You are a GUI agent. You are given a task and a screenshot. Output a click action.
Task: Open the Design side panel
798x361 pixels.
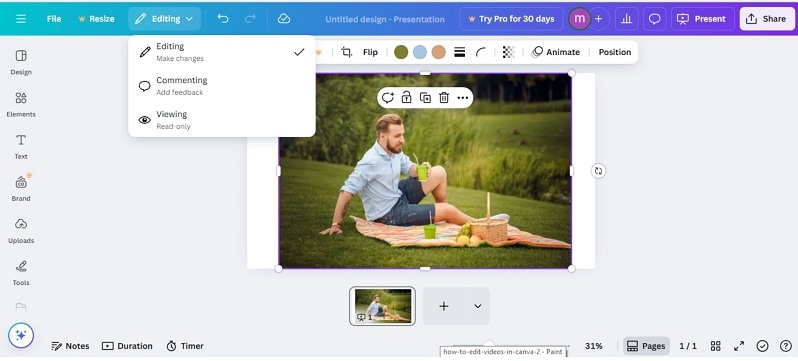[x=21, y=62]
